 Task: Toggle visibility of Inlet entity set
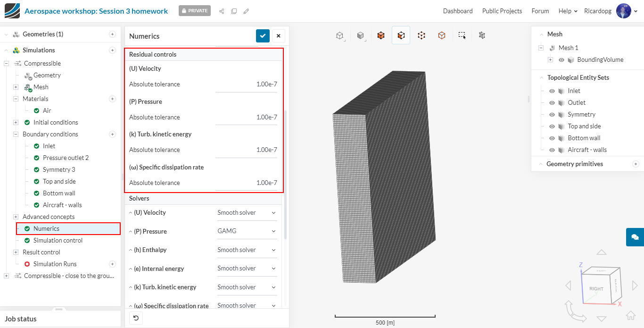(x=552, y=91)
